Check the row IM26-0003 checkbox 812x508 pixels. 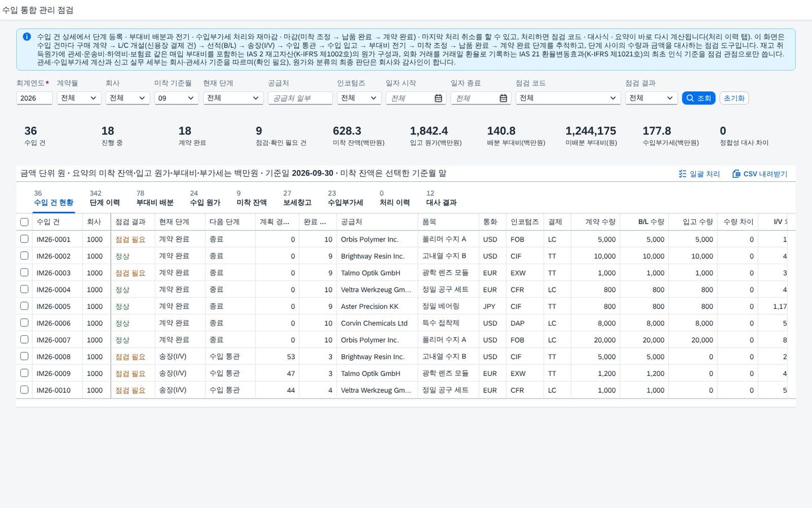(x=24, y=273)
